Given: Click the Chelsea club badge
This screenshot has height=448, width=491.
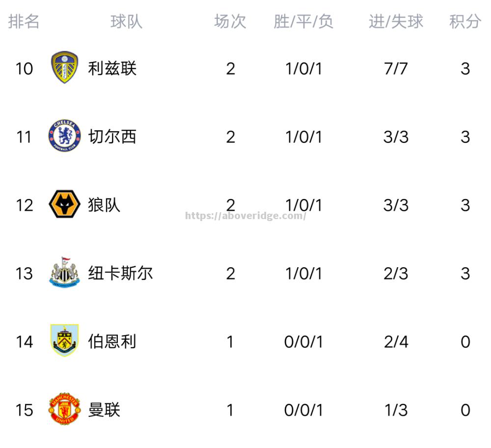Looking at the screenshot, I should (64, 136).
